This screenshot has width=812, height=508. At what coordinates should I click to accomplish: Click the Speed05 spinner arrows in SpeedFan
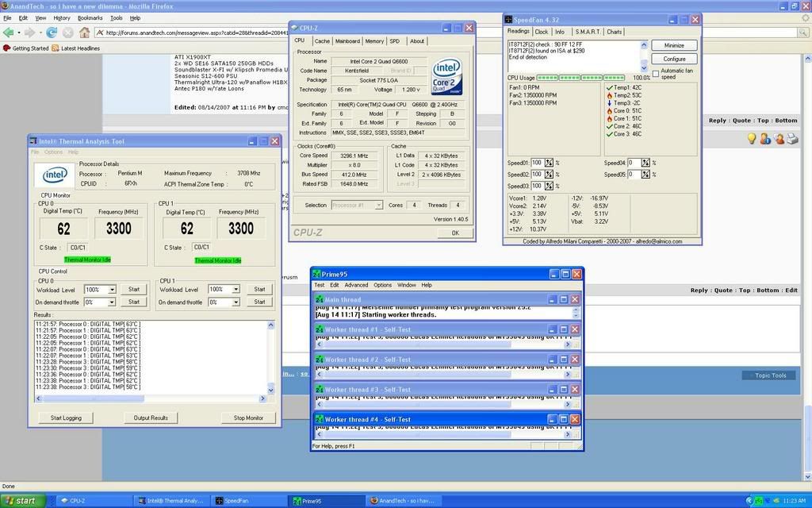tap(645, 174)
